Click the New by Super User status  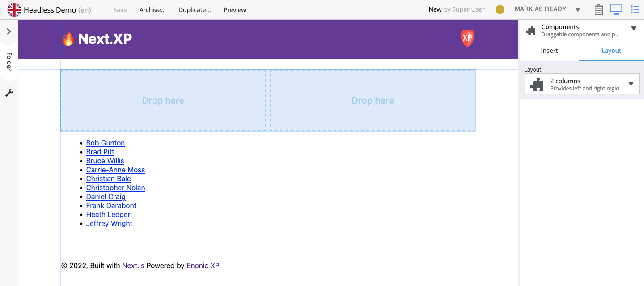pos(457,9)
